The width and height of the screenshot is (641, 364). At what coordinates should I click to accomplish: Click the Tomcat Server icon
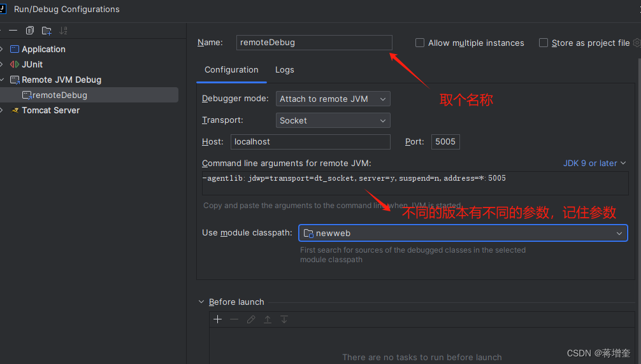[x=15, y=110]
